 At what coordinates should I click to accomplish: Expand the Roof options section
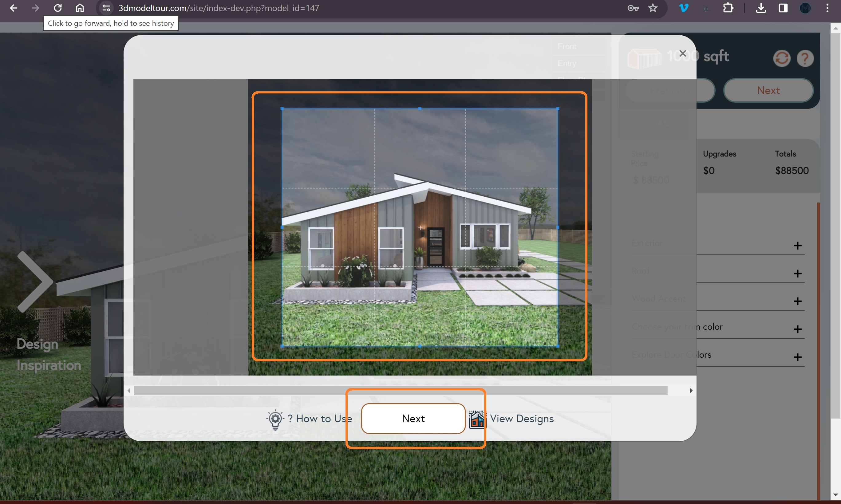(797, 273)
